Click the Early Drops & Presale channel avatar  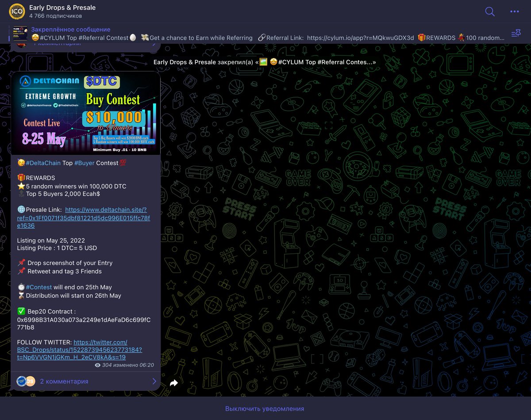tap(17, 11)
